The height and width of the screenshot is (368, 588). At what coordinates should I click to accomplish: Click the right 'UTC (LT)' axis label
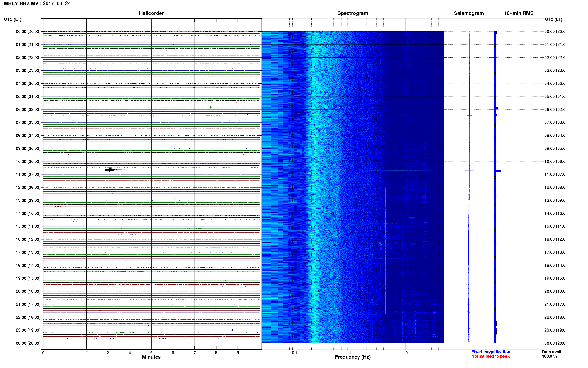pyautogui.click(x=553, y=19)
